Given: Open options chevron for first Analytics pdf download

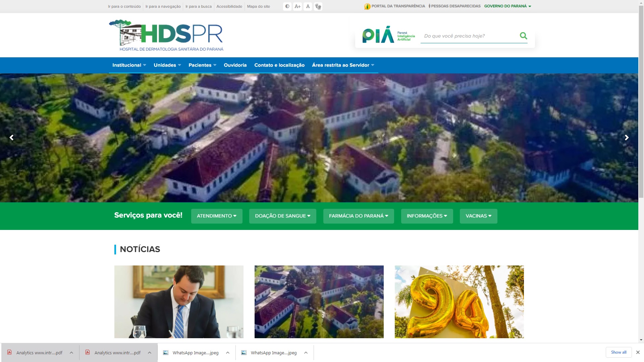Looking at the screenshot, I should [71, 353].
